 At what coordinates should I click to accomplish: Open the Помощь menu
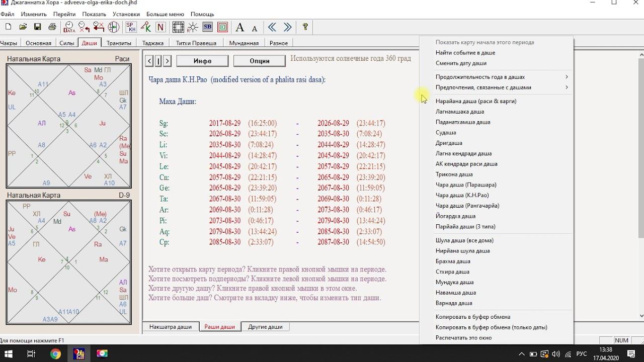pyautogui.click(x=202, y=14)
